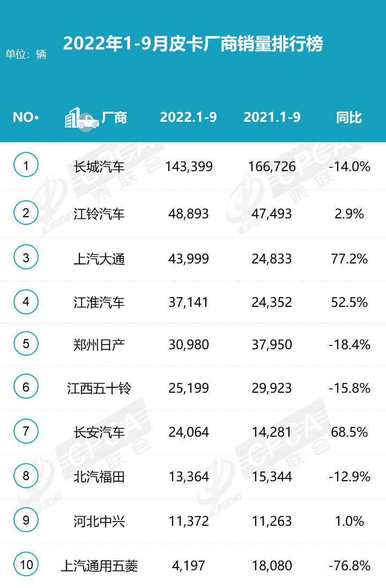Click the title 2022年1-9月皮卡厂商销量排行榜

pyautogui.click(x=193, y=43)
